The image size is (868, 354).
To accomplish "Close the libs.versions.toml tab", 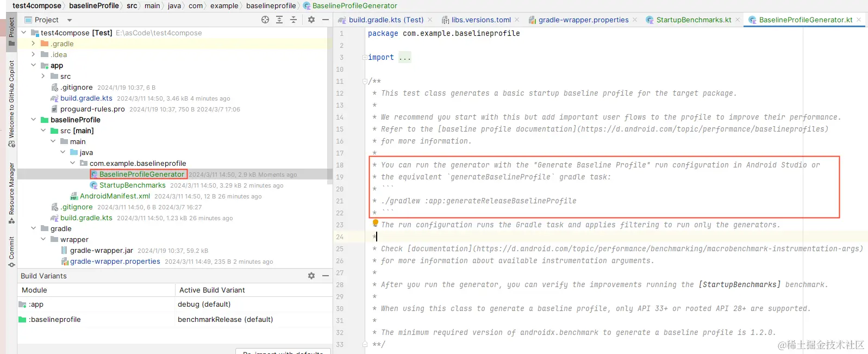I will (517, 20).
